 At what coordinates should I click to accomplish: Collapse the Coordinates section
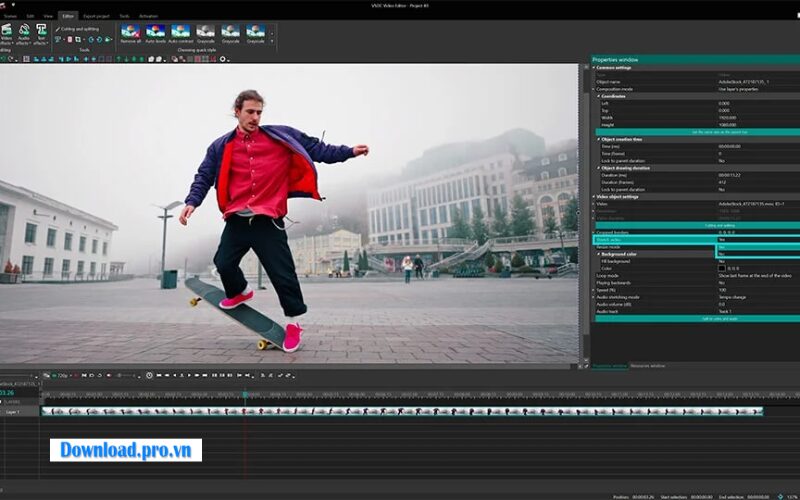[599, 96]
